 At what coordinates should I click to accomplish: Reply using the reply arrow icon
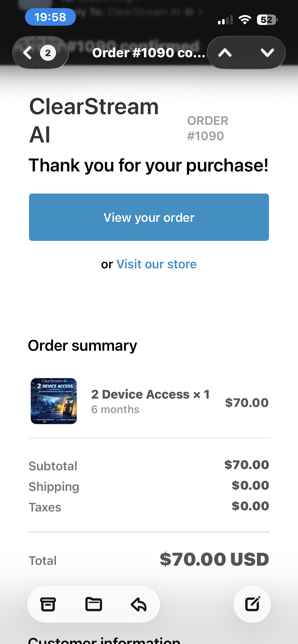(139, 604)
